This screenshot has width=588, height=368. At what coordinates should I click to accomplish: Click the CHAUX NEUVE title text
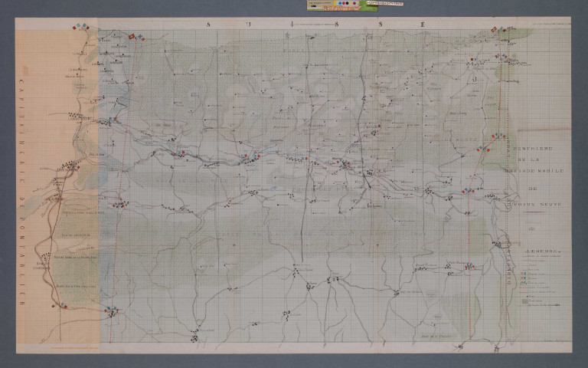tap(538, 205)
